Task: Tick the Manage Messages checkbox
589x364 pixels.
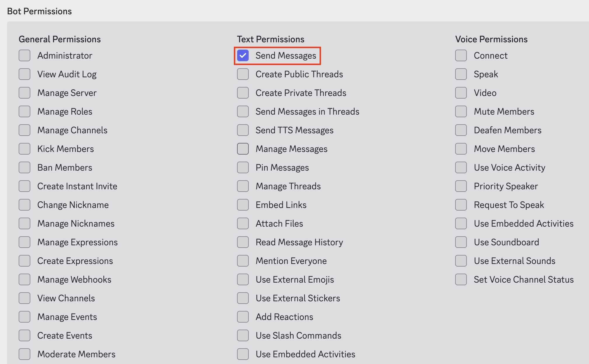Action: point(243,149)
